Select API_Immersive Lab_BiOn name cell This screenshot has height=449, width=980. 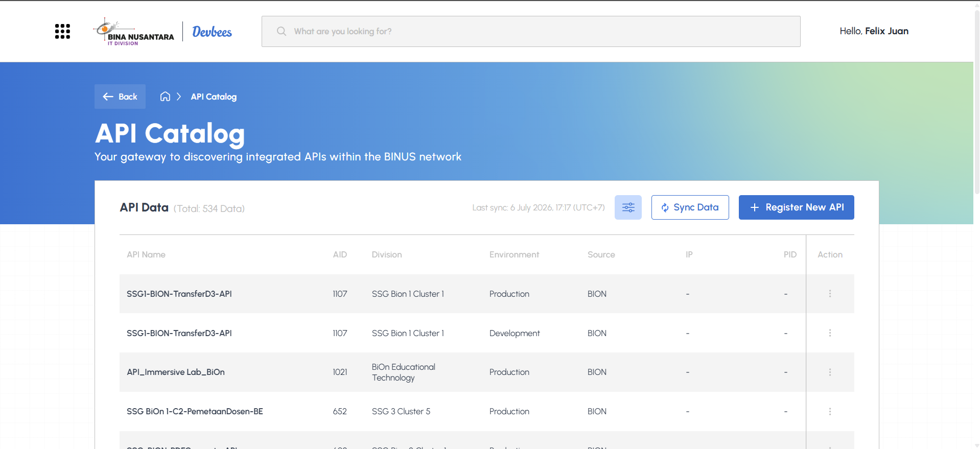pyautogui.click(x=176, y=372)
